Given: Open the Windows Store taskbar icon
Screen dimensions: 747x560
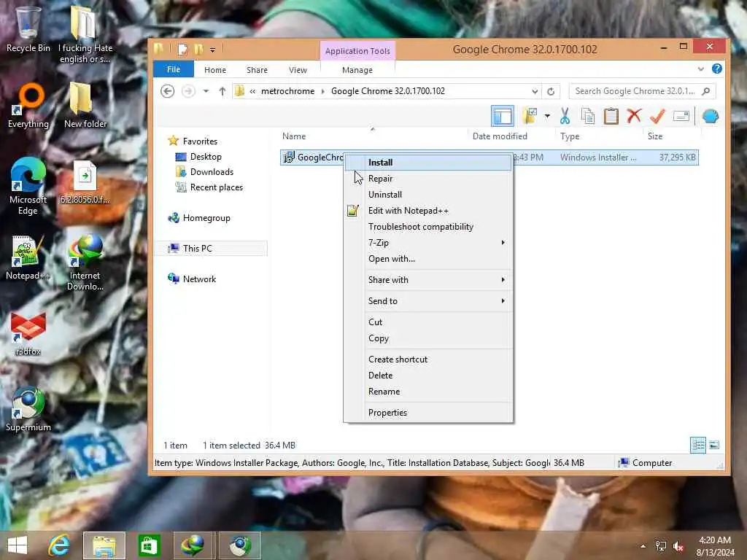Looking at the screenshot, I should point(149,545).
